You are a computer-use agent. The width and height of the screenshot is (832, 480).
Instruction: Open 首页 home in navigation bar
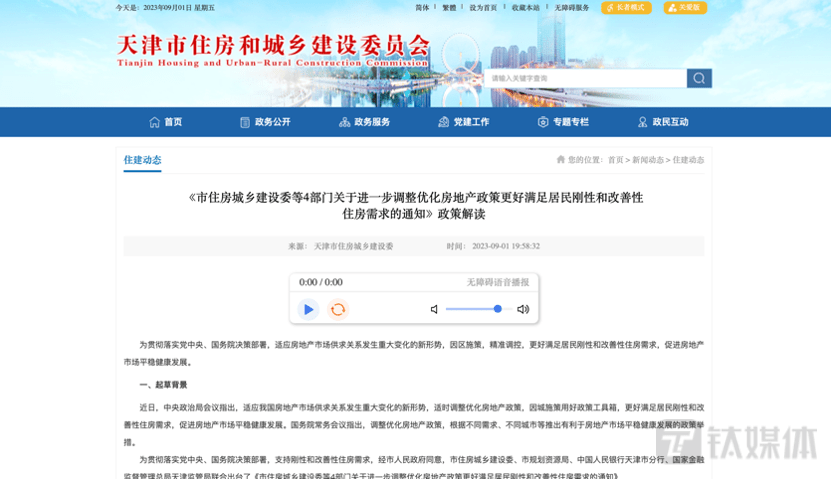166,122
